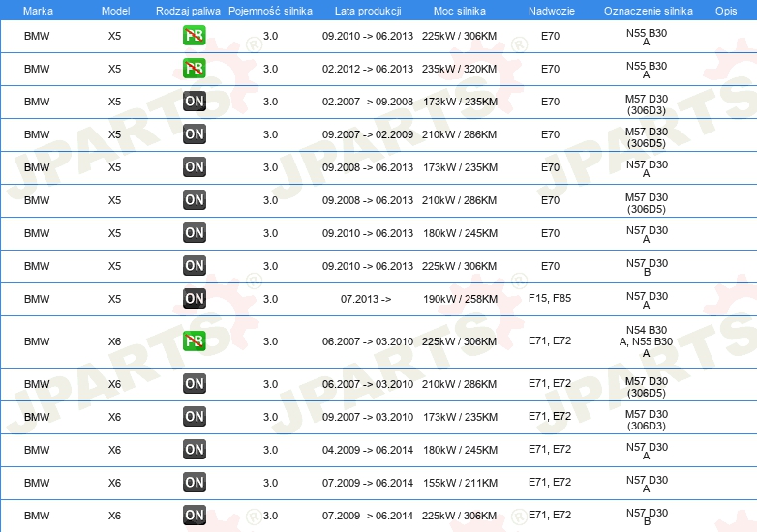
Task: Click the 07.2013 -> production date cell
Action: (366, 299)
